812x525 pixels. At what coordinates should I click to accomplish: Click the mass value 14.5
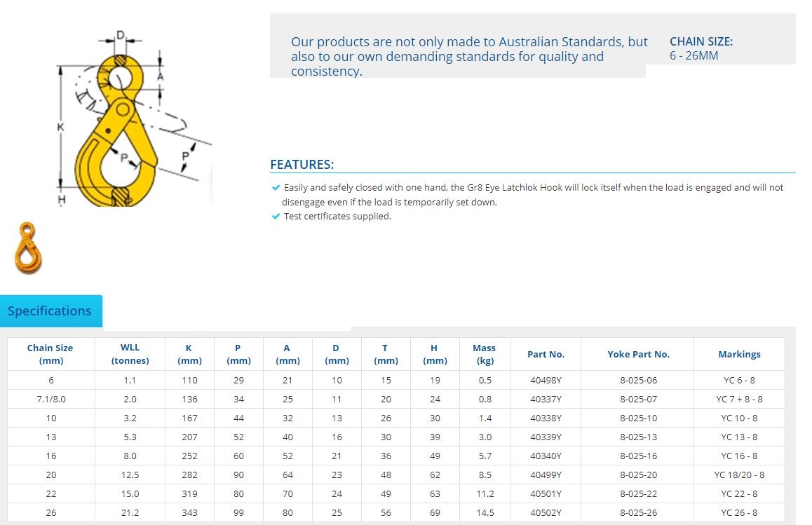485,513
